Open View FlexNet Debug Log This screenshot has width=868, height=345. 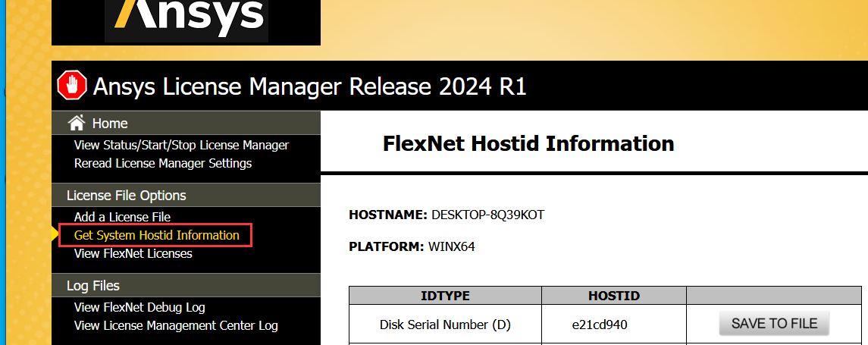[139, 307]
